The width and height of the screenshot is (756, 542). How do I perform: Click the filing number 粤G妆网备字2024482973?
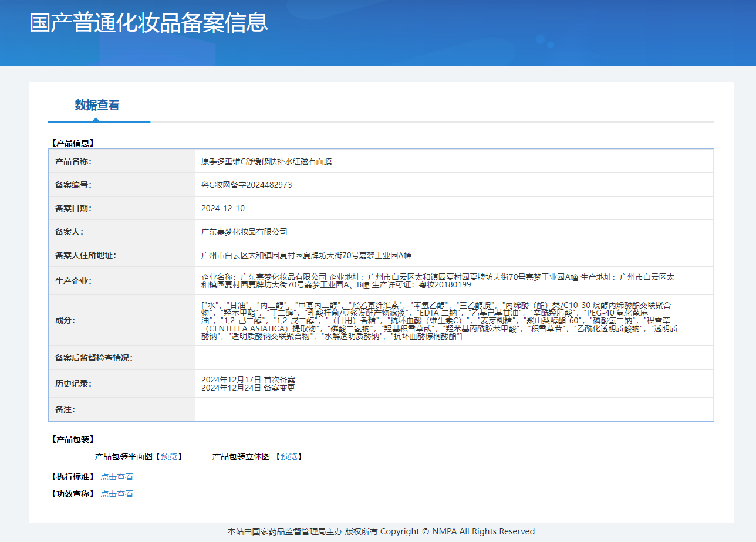[x=247, y=185]
